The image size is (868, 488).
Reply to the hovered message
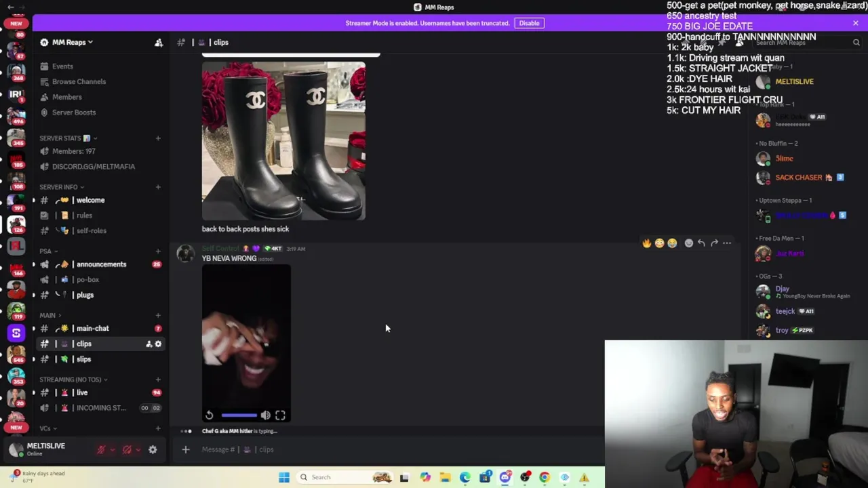pos(702,243)
